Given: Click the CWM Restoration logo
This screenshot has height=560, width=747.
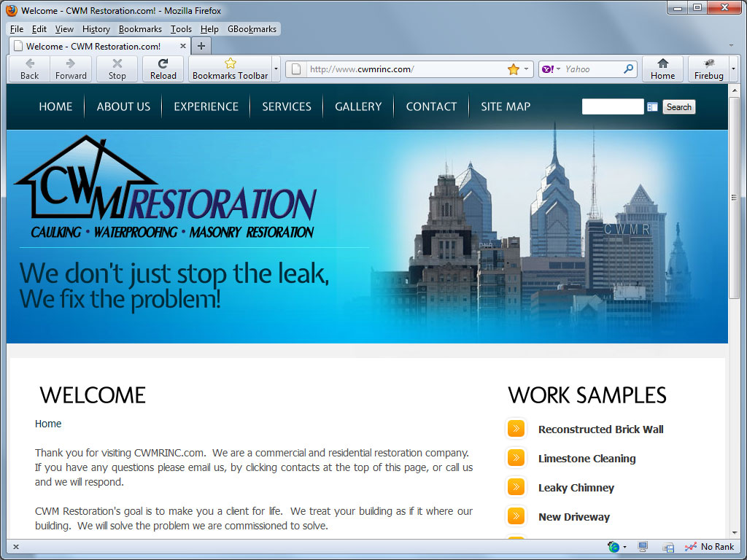Looking at the screenshot, I should click(x=166, y=187).
